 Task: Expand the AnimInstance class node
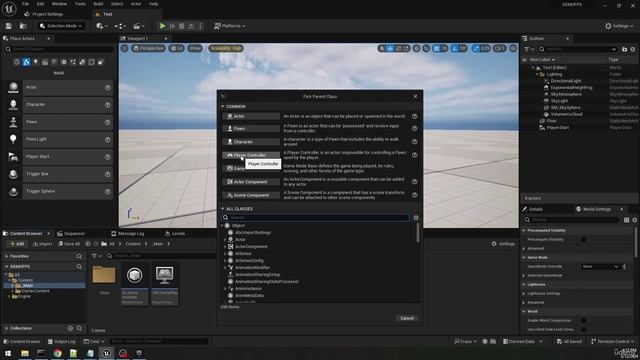pyautogui.click(x=225, y=289)
